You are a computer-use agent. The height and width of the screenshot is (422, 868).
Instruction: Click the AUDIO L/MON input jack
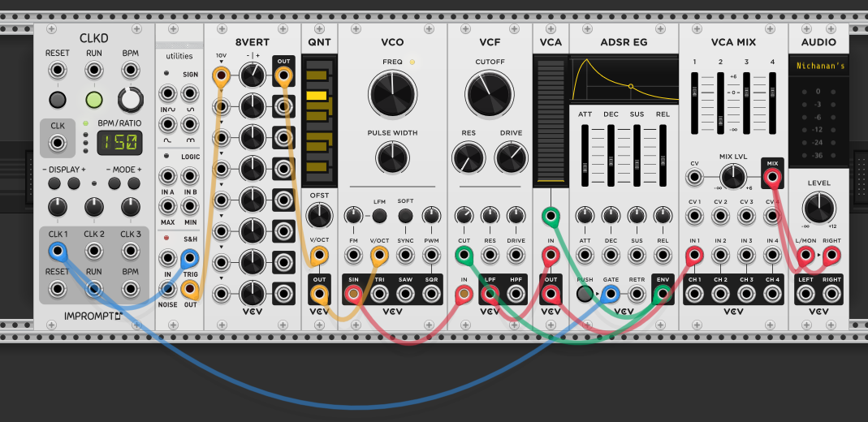(805, 255)
